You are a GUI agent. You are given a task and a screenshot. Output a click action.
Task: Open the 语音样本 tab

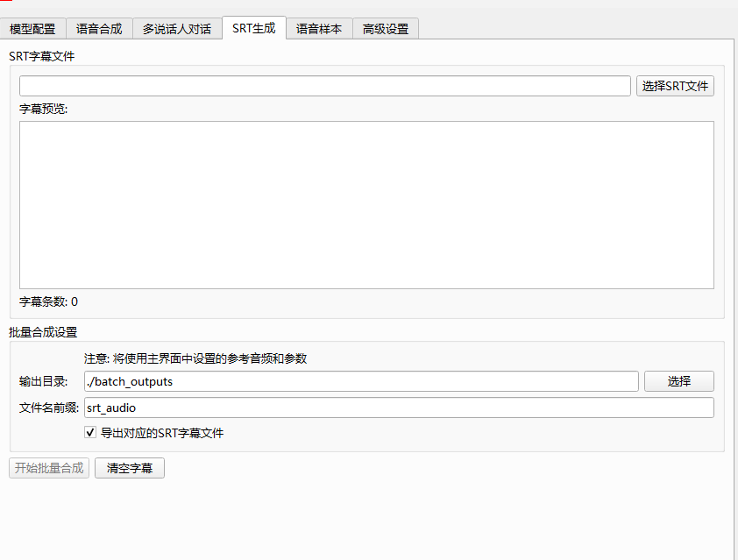point(319,29)
